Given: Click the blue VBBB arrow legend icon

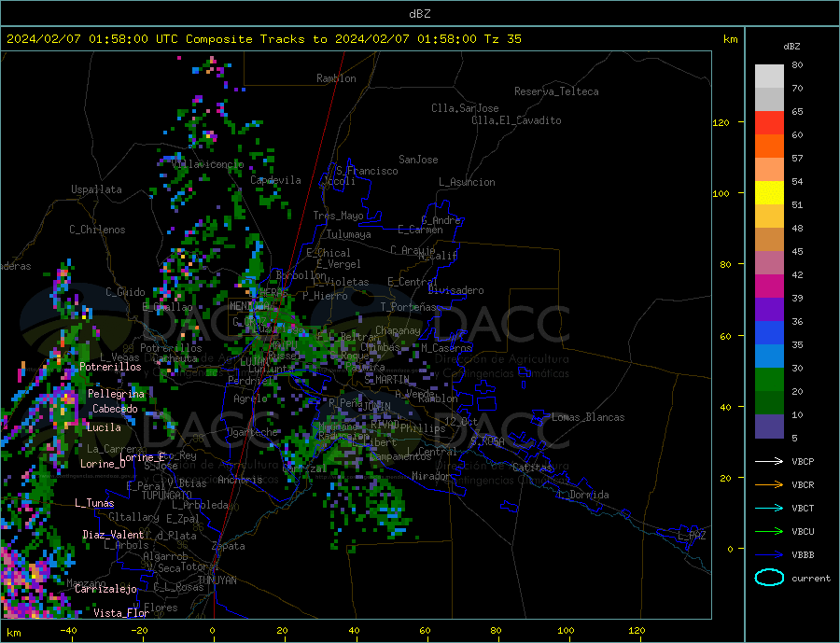Looking at the screenshot, I should point(769,554).
